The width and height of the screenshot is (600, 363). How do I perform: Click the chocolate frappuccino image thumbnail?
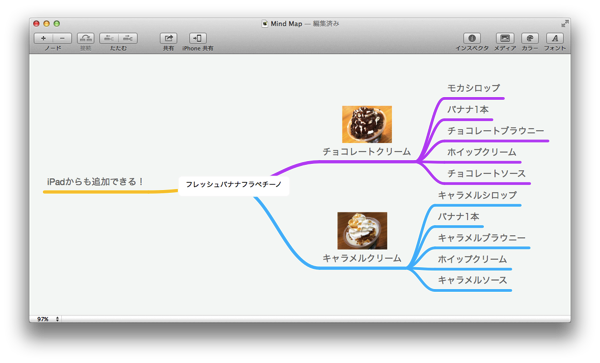[x=367, y=124]
